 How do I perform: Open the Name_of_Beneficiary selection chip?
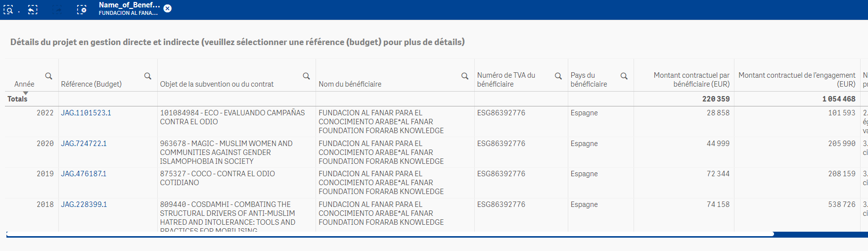coord(129,8)
